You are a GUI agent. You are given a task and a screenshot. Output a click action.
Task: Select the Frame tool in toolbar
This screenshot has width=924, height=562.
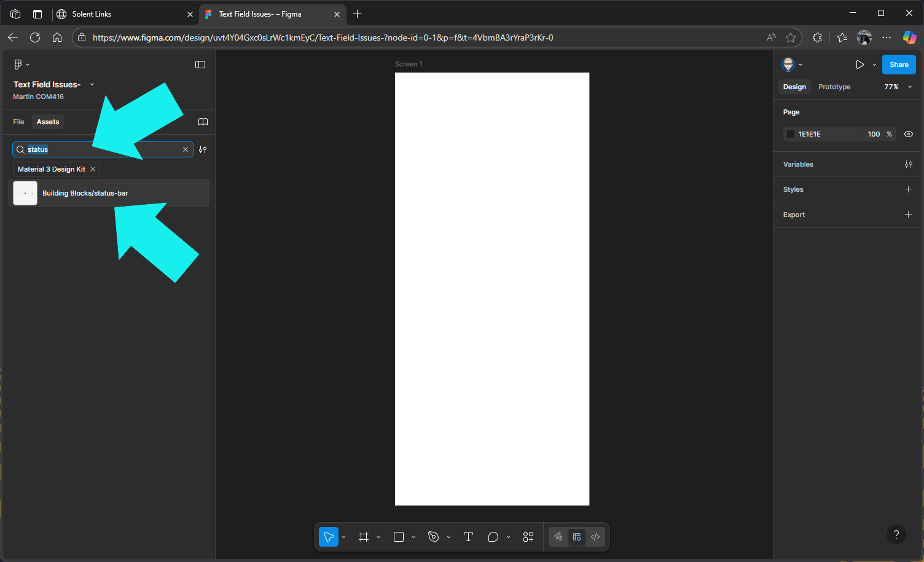click(364, 537)
